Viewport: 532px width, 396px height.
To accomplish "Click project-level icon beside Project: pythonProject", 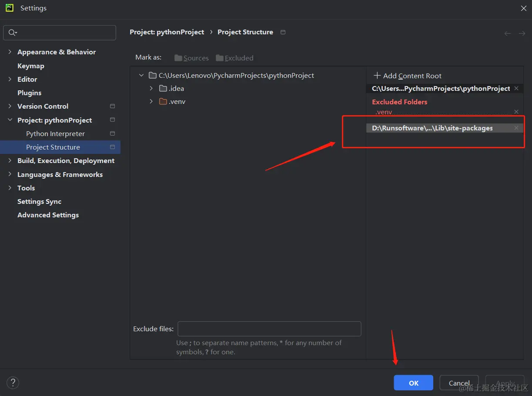I will pyautogui.click(x=112, y=120).
